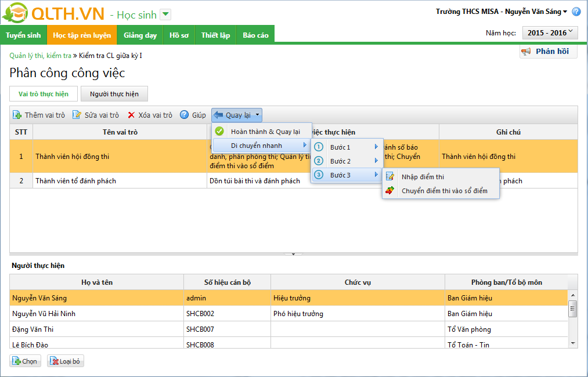Open the Giảng dạy main tab

pos(140,35)
